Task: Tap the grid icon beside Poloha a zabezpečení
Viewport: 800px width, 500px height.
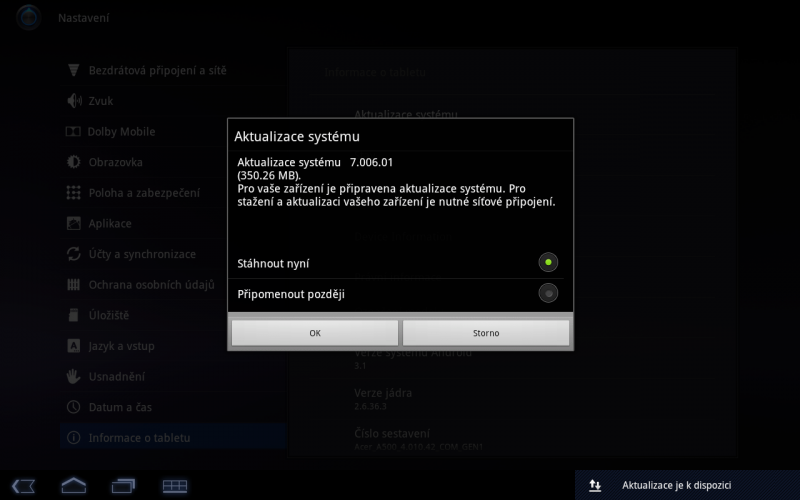Action: click(x=73, y=193)
